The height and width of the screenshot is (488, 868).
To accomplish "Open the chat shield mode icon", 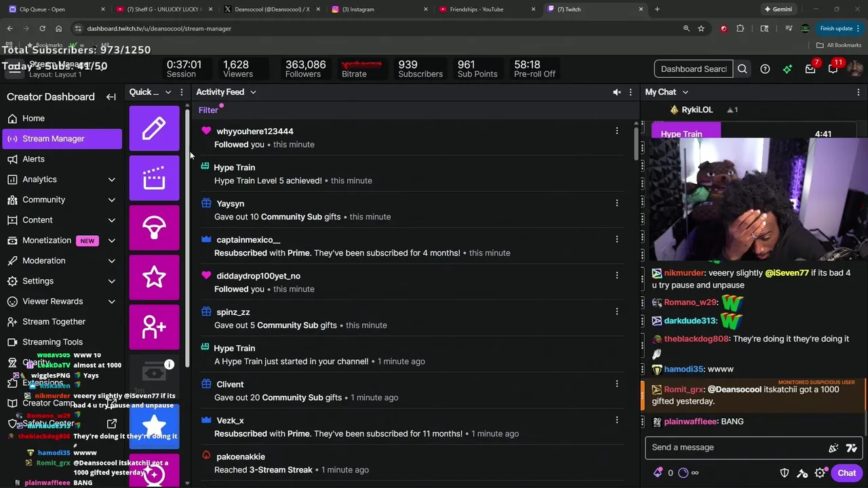I will coord(785,473).
